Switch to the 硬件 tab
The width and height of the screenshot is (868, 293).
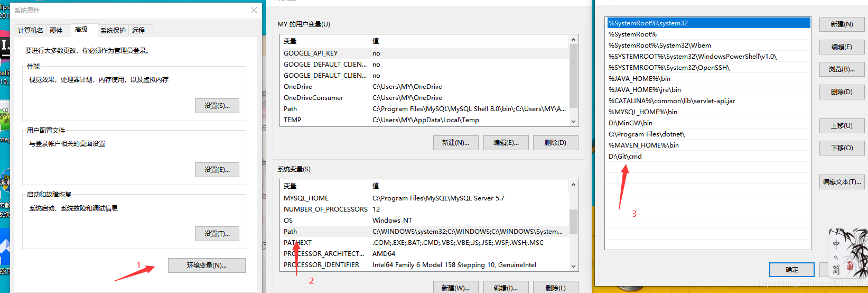pyautogui.click(x=56, y=30)
